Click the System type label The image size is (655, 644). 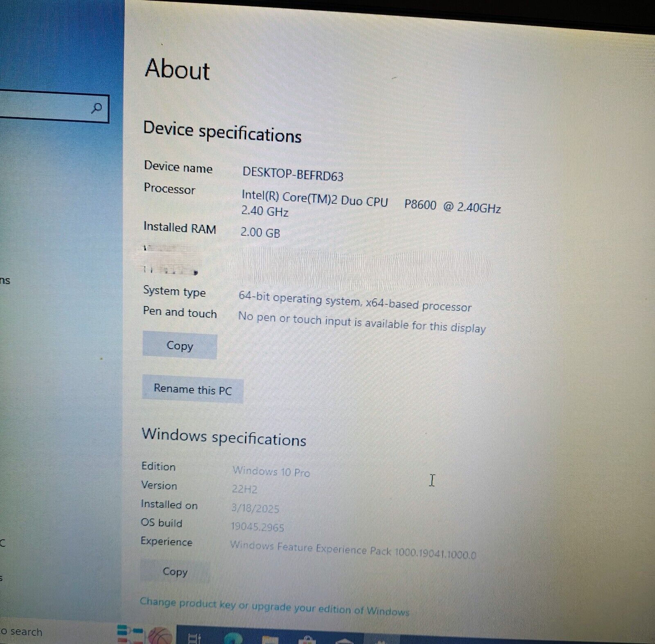tap(174, 291)
